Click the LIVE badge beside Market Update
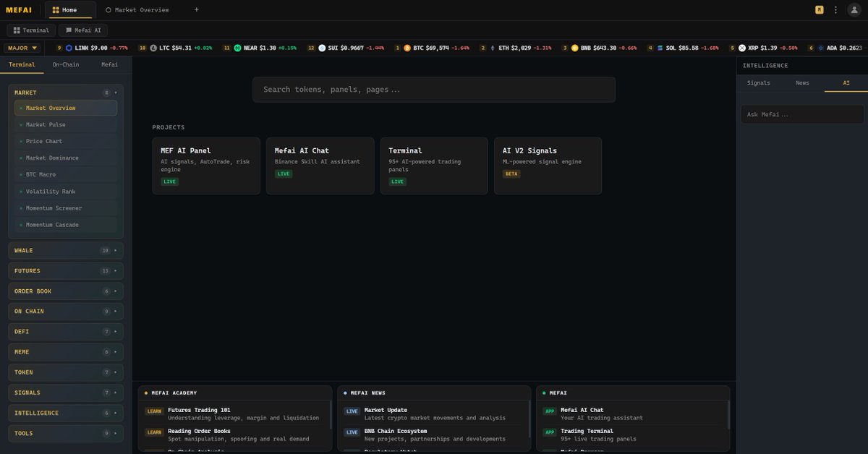This screenshot has height=454, width=868. coord(352,411)
